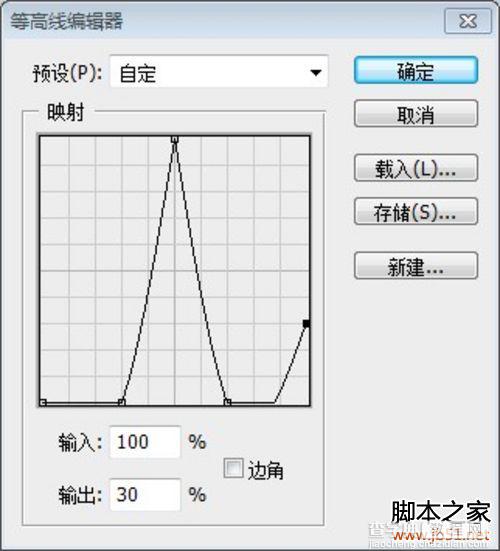Close the 等高线编辑器 dialog
The width and height of the screenshot is (500, 551).
point(468,21)
